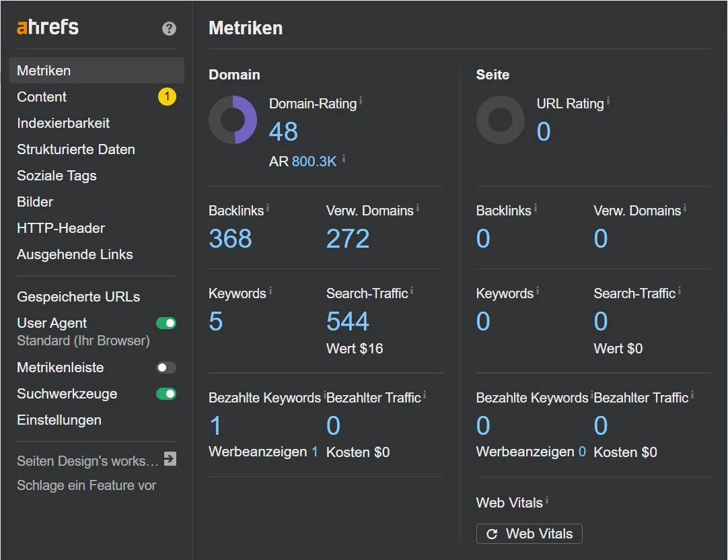Toggle the User Agent switch
This screenshot has width=728, height=560.
tap(166, 323)
